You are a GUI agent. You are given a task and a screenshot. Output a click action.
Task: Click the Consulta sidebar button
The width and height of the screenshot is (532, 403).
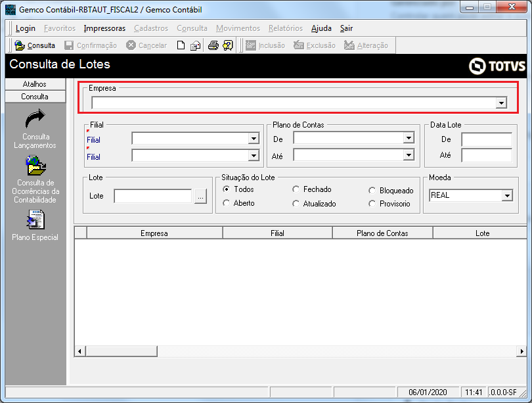35,97
